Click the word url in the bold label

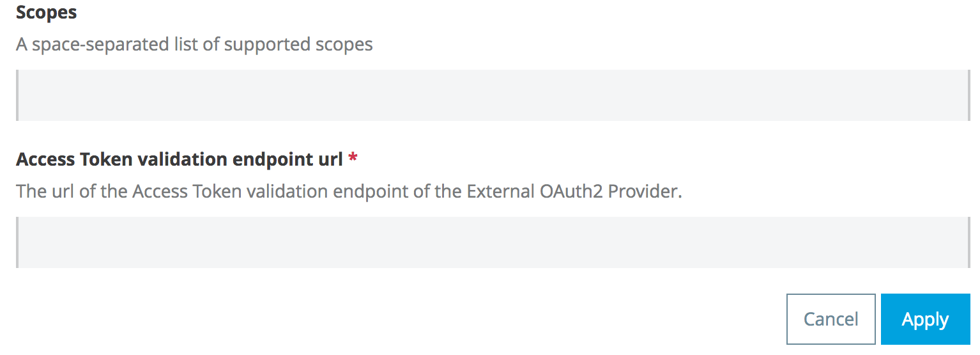330,159
